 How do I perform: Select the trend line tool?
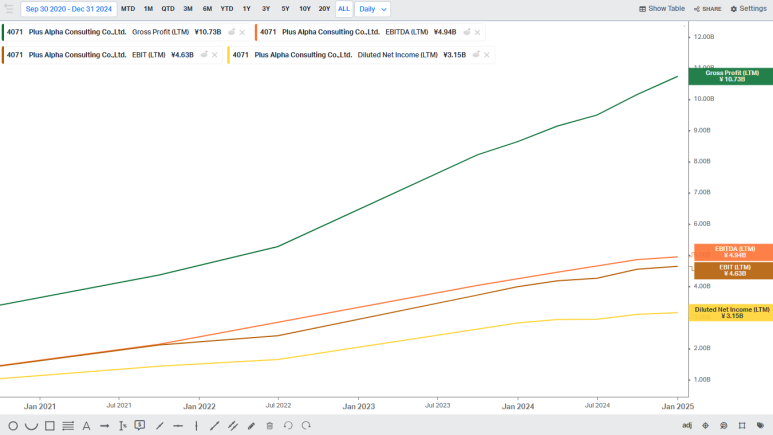point(214,426)
